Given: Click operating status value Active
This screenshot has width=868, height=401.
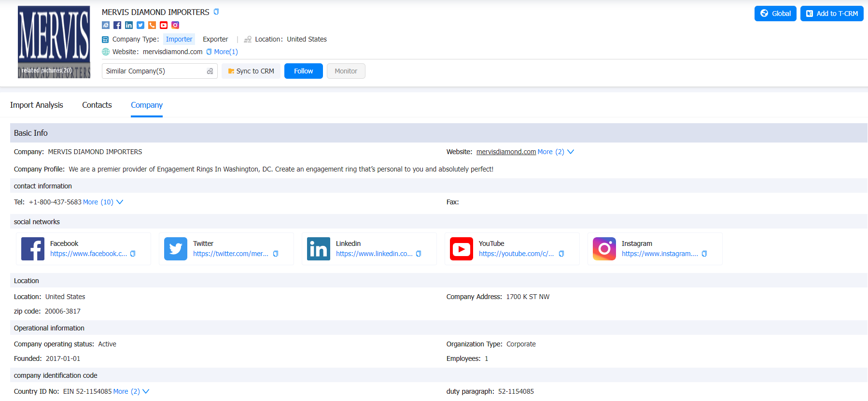Looking at the screenshot, I should pos(107,344).
